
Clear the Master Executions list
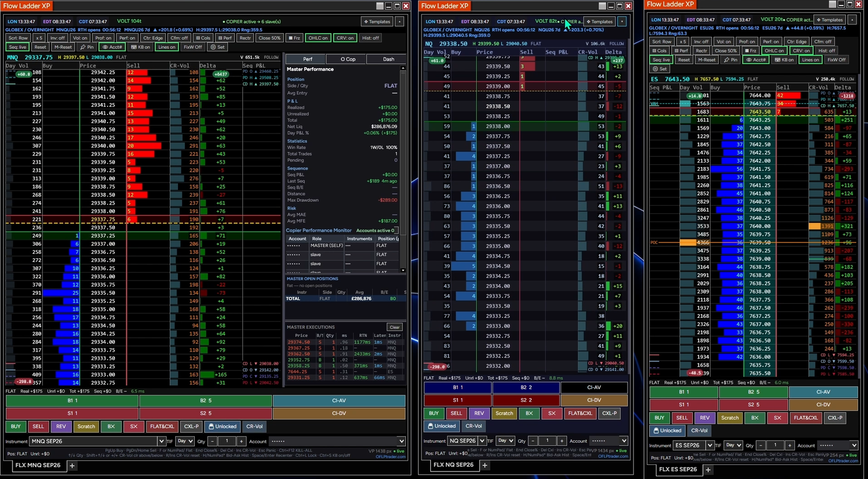[394, 327]
